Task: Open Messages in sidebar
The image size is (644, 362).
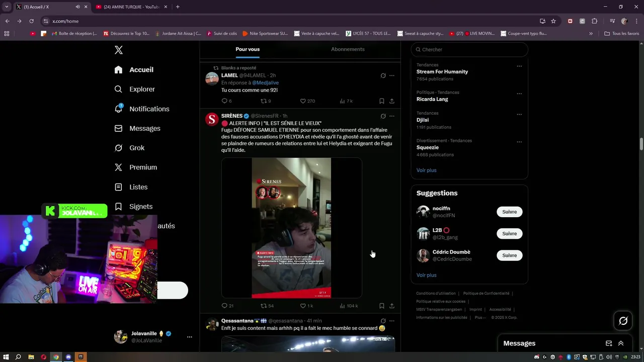Action: [137, 128]
